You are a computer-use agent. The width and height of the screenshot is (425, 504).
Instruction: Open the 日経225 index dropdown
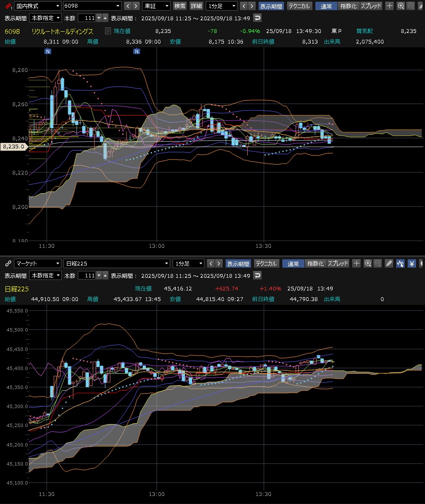(116, 263)
